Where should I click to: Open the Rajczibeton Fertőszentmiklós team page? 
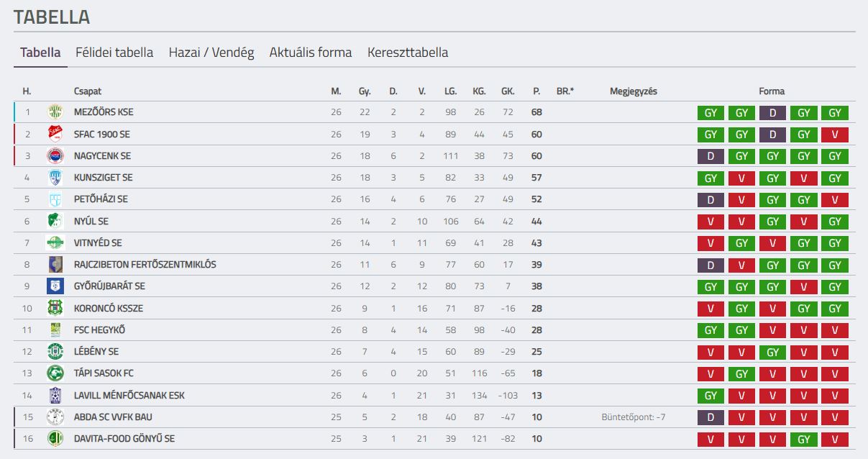point(145,264)
